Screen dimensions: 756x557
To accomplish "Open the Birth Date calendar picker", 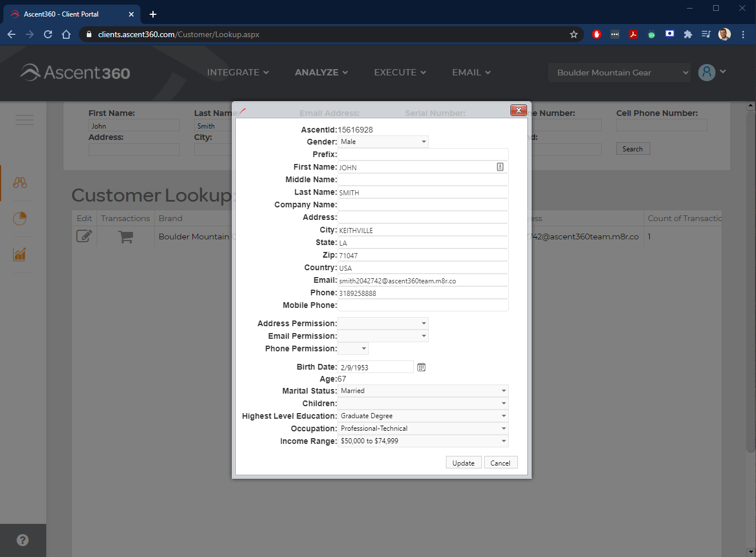I will pos(421,367).
